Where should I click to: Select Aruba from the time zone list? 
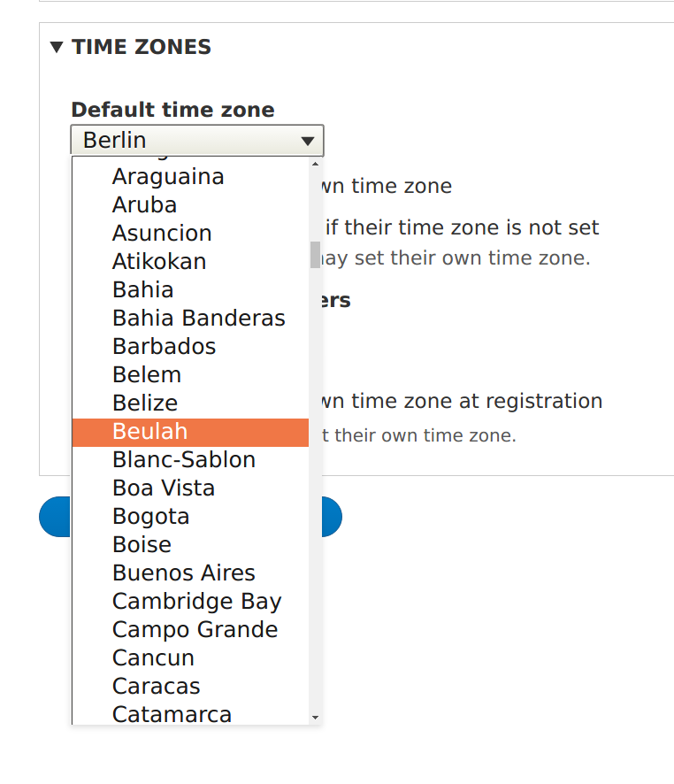(144, 204)
